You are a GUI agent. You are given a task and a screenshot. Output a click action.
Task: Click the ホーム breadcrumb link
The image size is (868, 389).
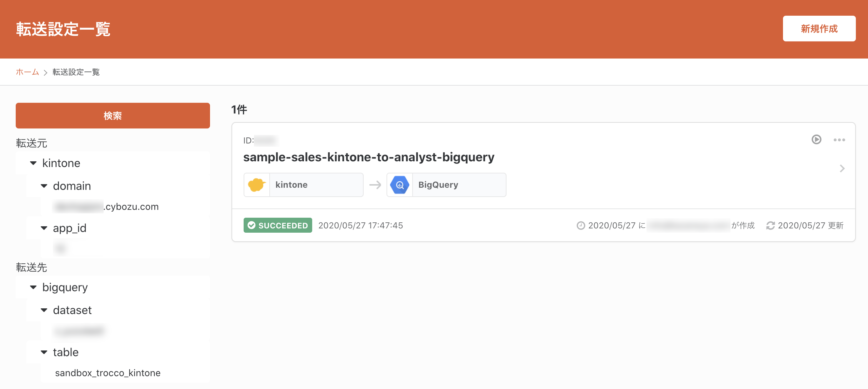pyautogui.click(x=27, y=72)
